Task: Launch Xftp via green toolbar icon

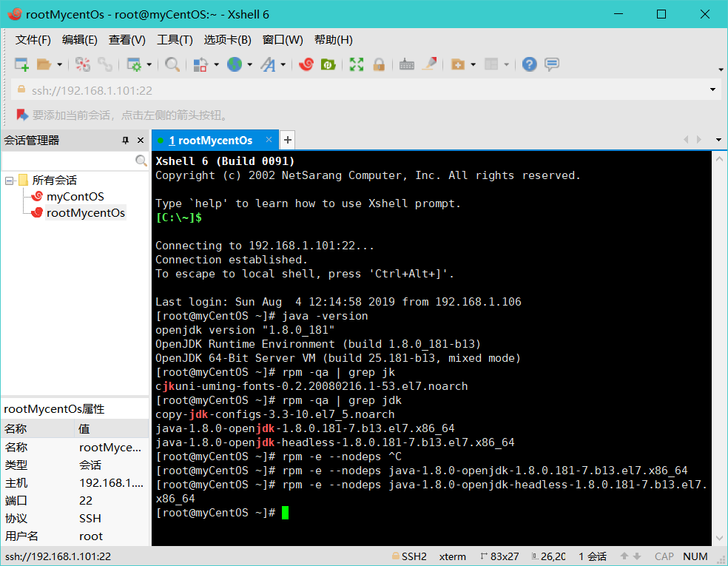Action: [328, 64]
